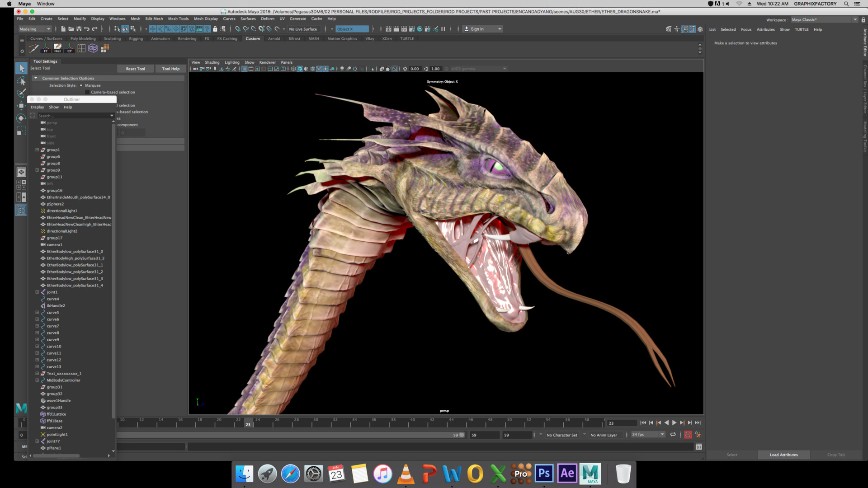Expand group9 in the Outliner
Image resolution: width=868 pixels, height=488 pixels.
point(37,170)
